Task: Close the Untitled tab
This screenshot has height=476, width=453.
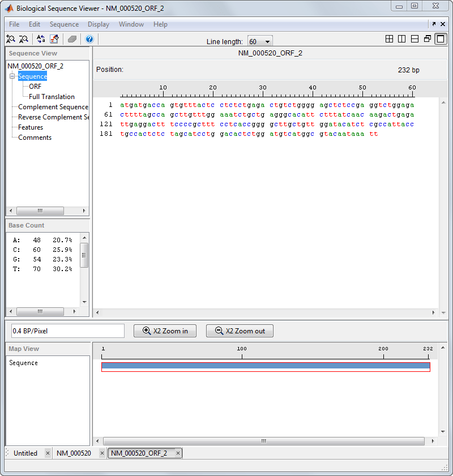Action: pos(48,453)
